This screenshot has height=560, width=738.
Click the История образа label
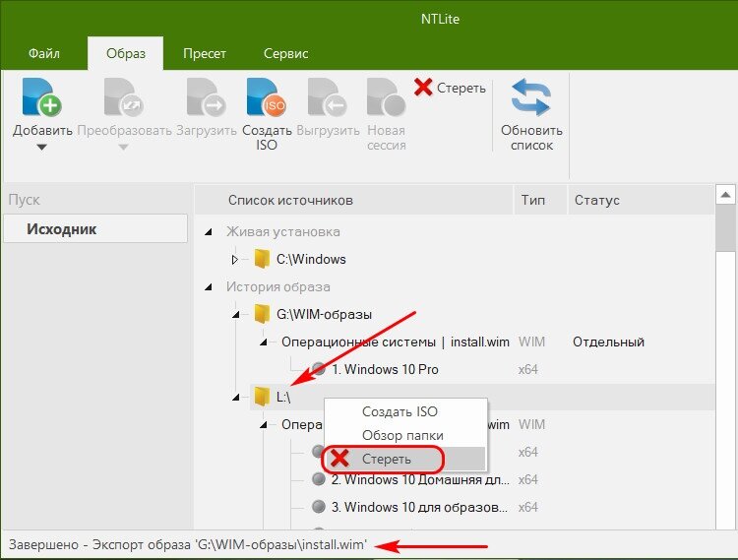point(278,286)
